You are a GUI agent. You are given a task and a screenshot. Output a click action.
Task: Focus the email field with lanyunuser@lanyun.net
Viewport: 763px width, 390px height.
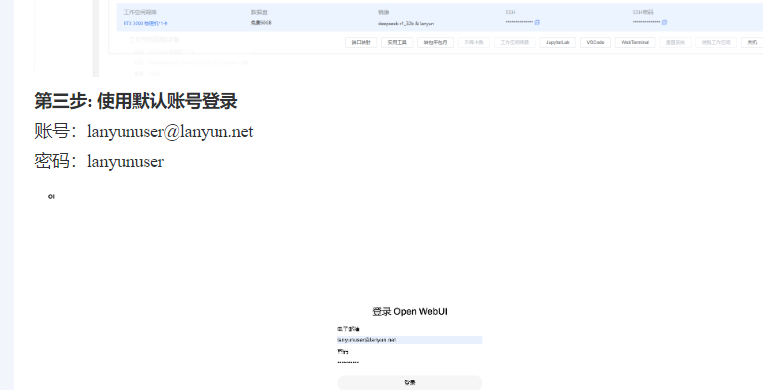point(409,340)
